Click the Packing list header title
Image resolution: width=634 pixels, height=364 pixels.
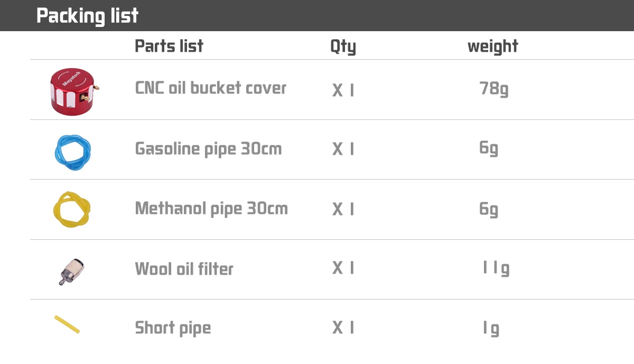pyautogui.click(x=87, y=16)
